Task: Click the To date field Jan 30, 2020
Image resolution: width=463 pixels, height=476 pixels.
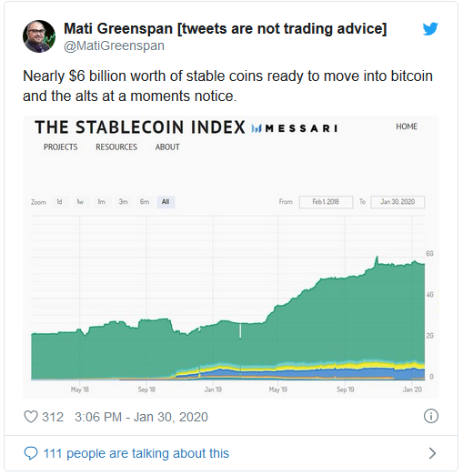Action: tap(398, 202)
